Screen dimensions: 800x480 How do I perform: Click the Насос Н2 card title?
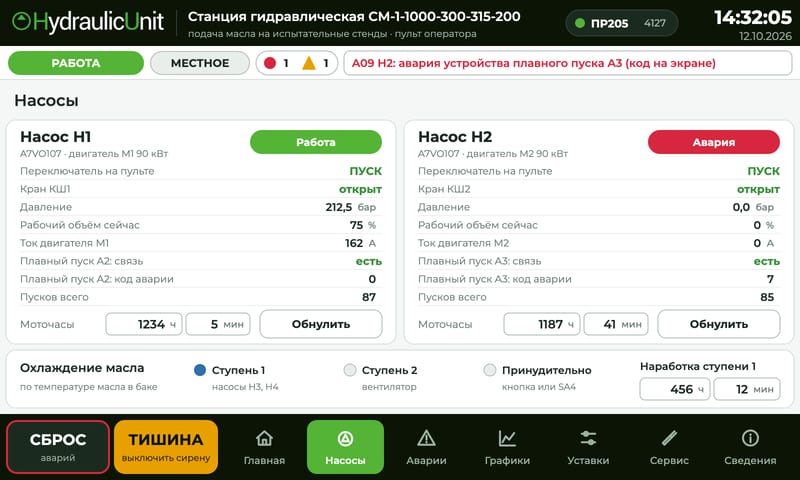click(455, 137)
